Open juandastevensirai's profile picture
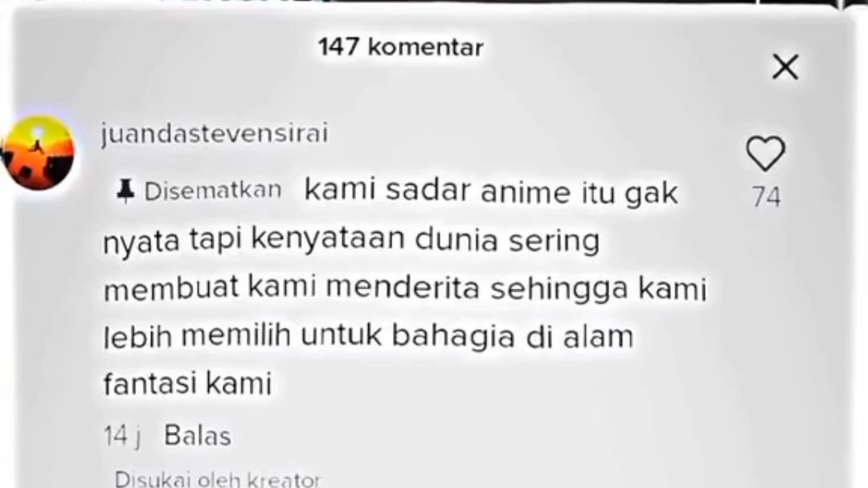 38,153
